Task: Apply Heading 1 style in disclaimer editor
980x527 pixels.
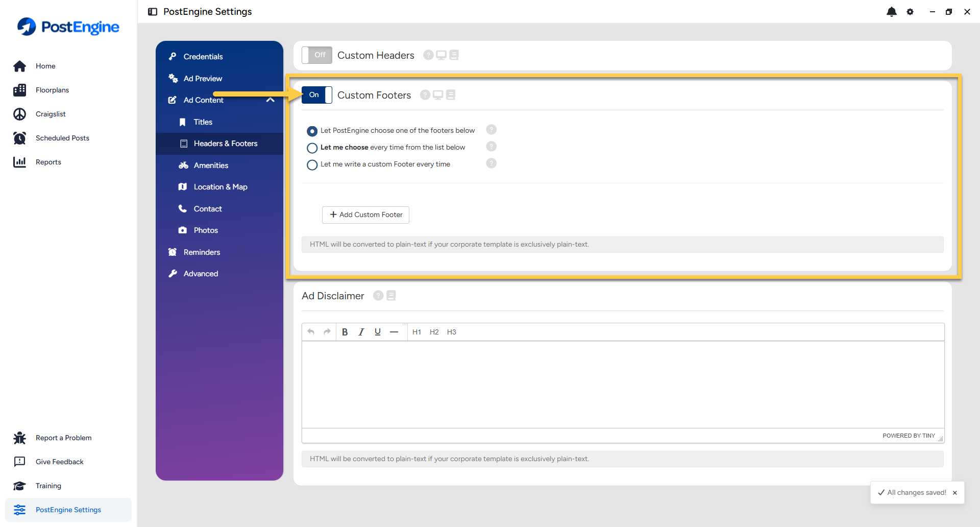Action: [x=417, y=332]
